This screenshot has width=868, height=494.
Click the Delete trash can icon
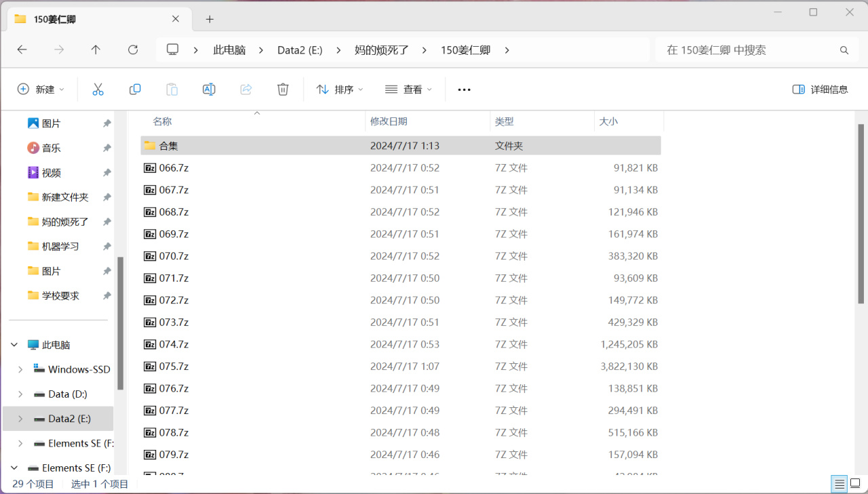click(283, 89)
